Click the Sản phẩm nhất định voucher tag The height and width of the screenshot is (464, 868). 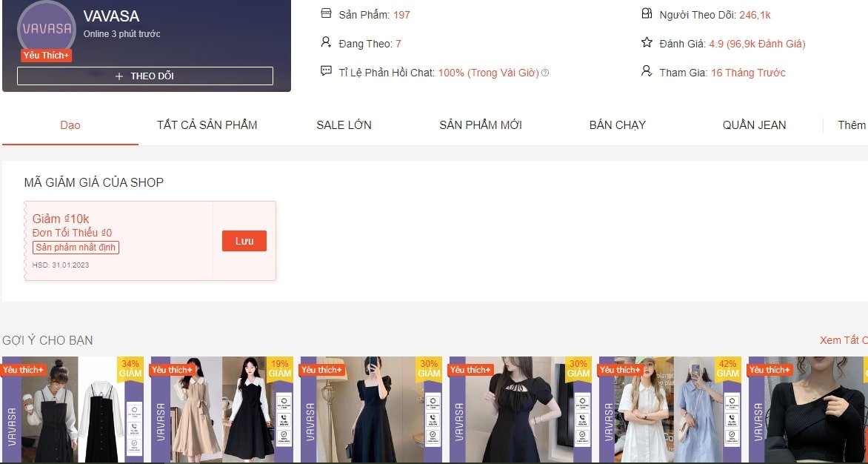click(76, 248)
